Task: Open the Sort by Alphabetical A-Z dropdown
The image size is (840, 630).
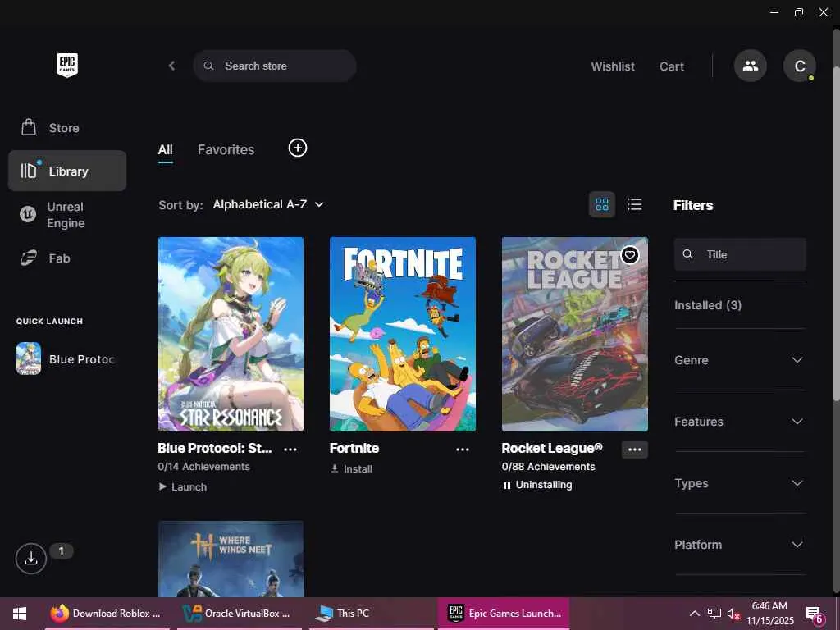Action: [268, 204]
